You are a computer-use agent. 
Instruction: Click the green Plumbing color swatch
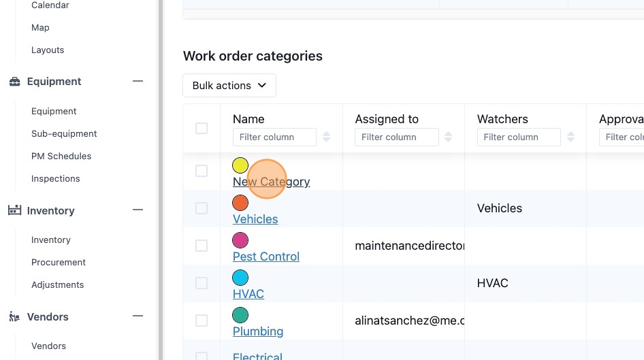[x=240, y=315]
